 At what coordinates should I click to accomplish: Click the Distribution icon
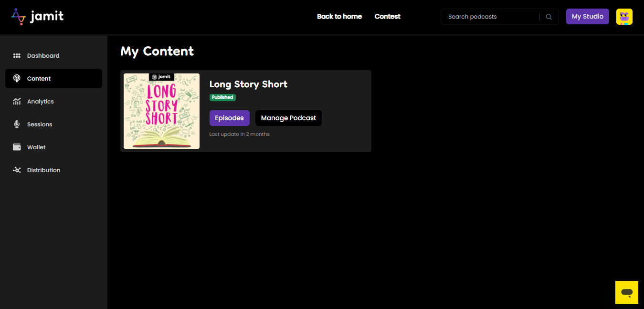(17, 170)
